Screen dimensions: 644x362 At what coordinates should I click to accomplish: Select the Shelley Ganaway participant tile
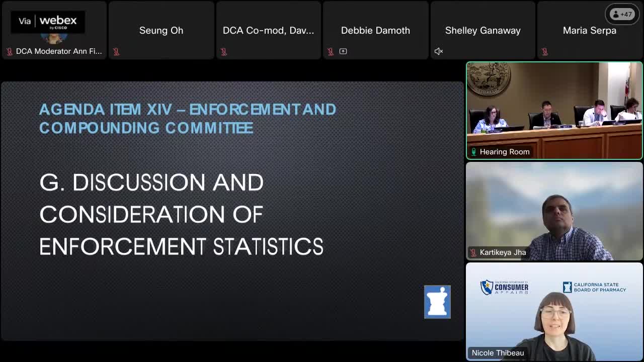coord(482,30)
